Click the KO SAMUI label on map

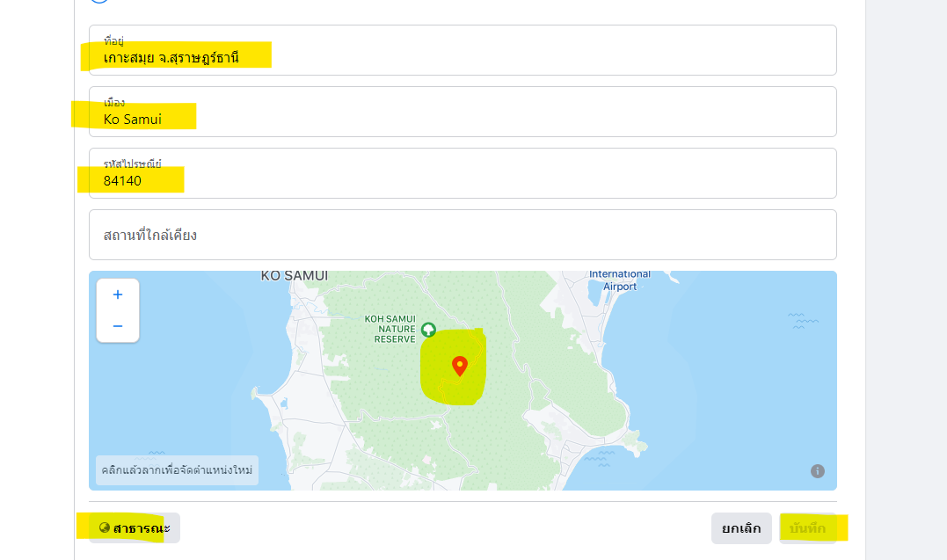[295, 276]
